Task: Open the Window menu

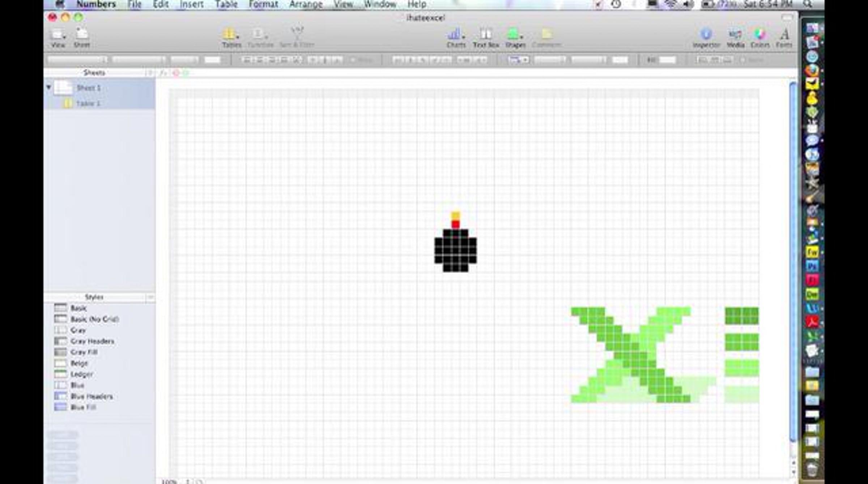Action: [380, 4]
